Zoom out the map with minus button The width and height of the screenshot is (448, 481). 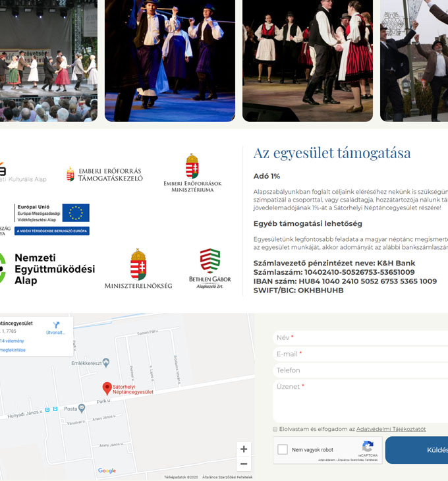click(x=244, y=464)
